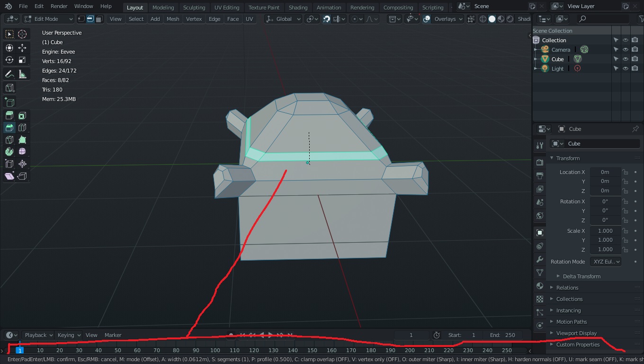This screenshot has height=364, width=644.
Task: Switch viewport shading to wireframe
Action: [x=483, y=19]
